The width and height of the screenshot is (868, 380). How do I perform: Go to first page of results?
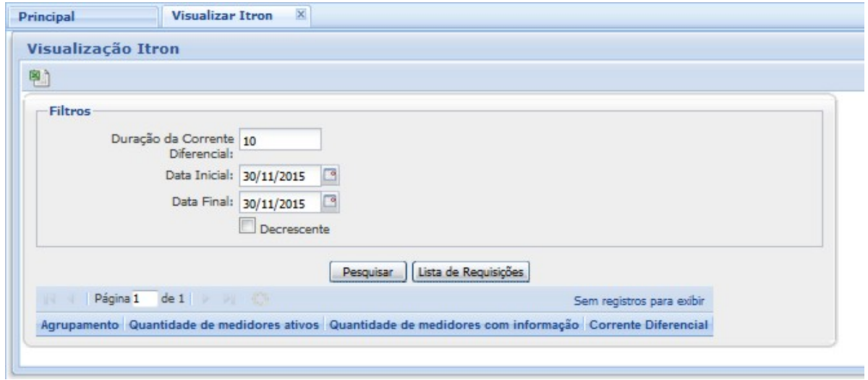(48, 297)
